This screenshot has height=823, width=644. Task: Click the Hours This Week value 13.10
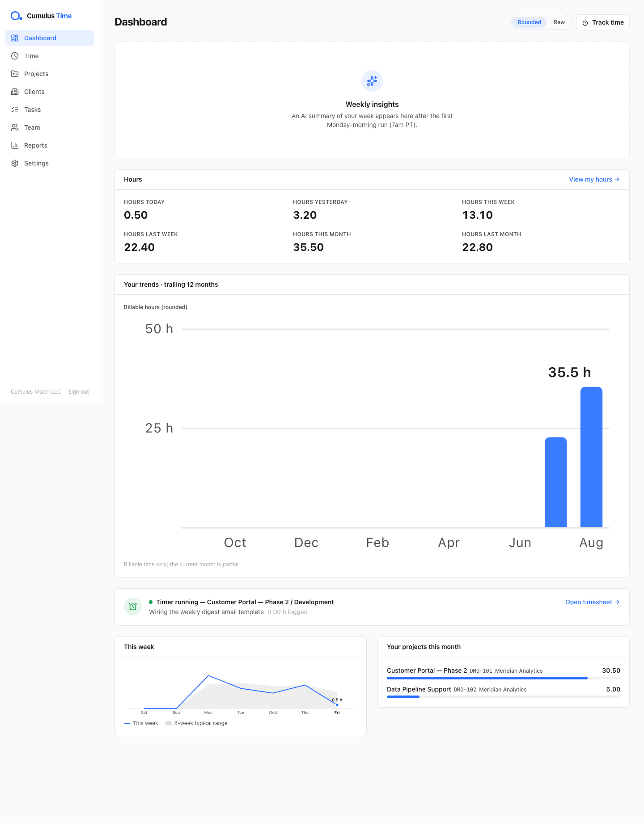tap(477, 215)
